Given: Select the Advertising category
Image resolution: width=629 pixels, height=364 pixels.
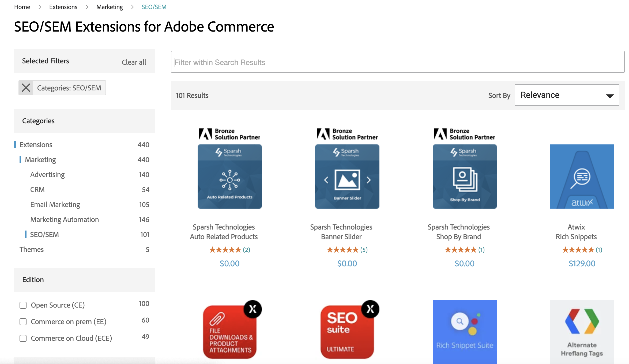Looking at the screenshot, I should (47, 175).
